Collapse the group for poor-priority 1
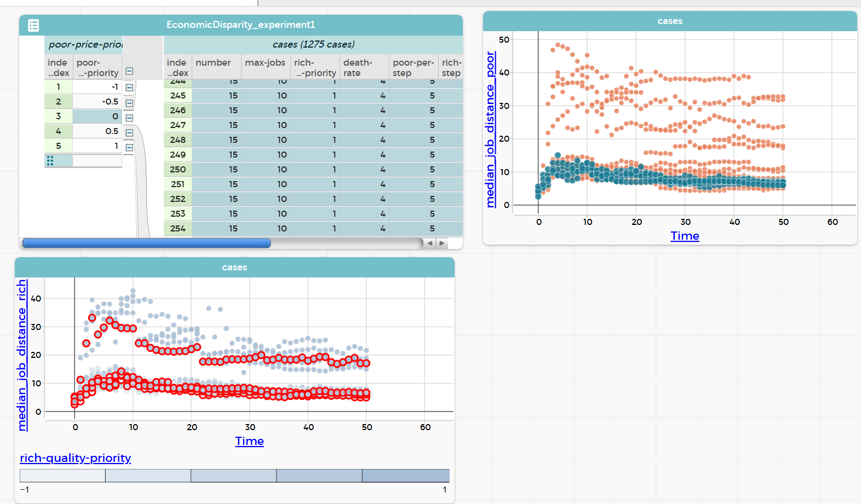 (129, 147)
